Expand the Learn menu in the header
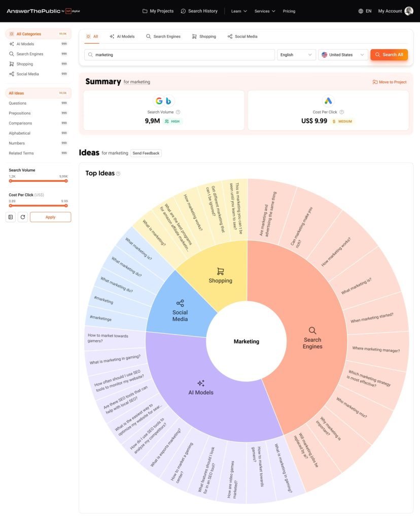 [239, 11]
